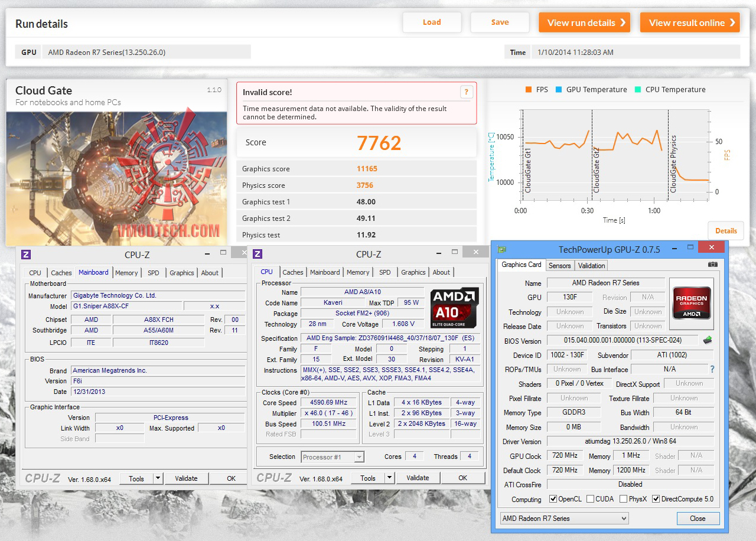This screenshot has height=541, width=756.
Task: Click Validate in the CPU-Z Mainboard window
Action: click(186, 478)
